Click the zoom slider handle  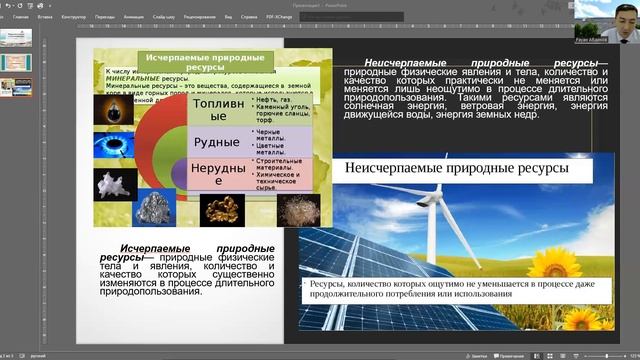(x=607, y=356)
